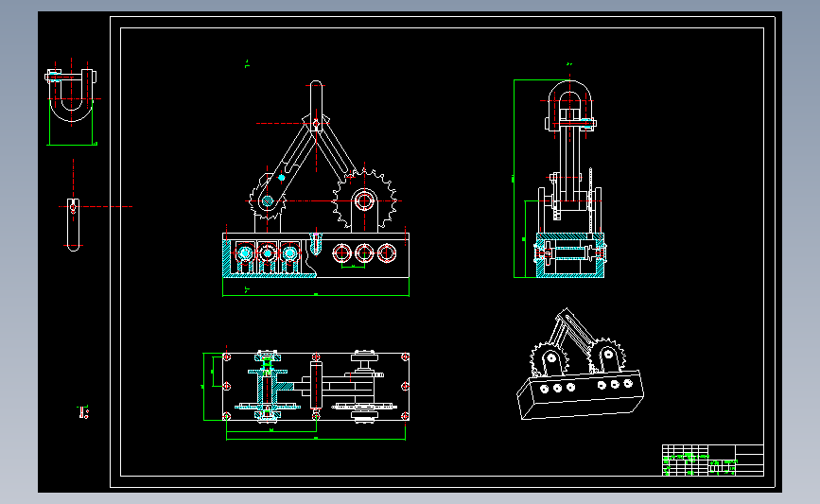Select the green height dimension line beside the side view

click(x=515, y=179)
